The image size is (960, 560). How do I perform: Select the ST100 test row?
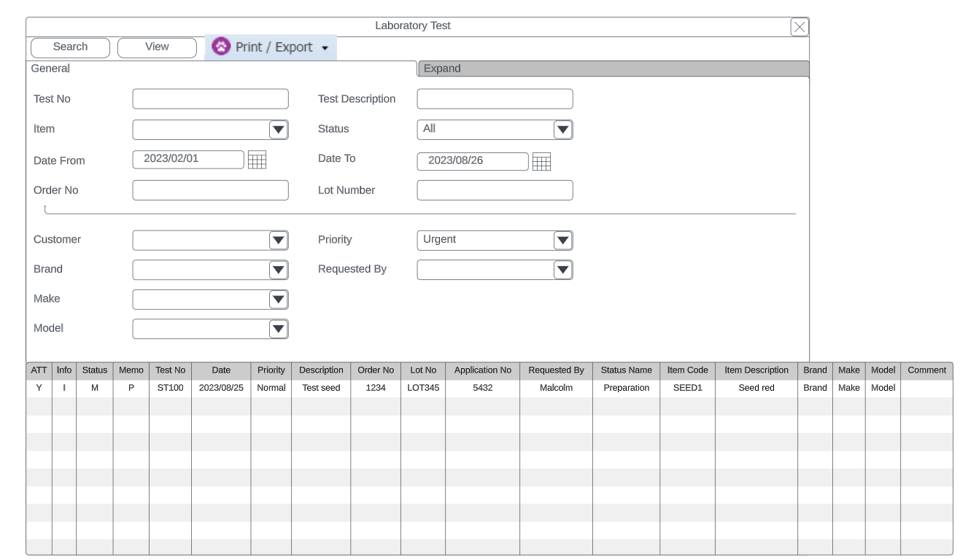click(x=170, y=388)
